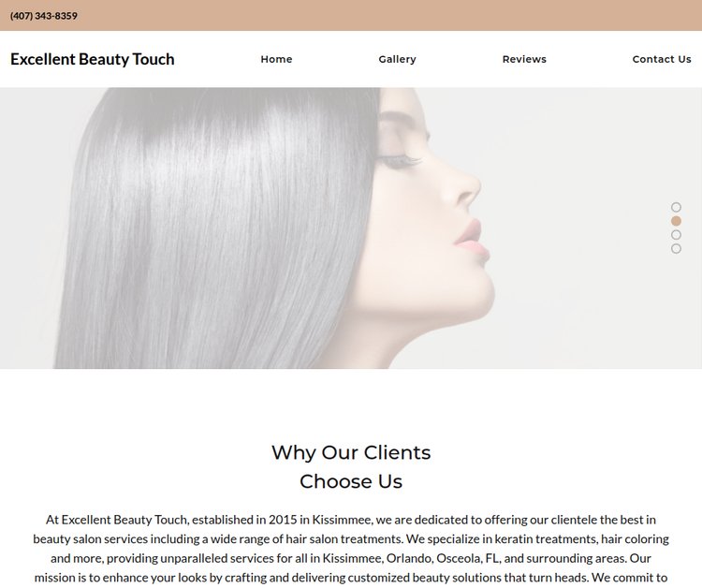Viewport: 702px width, 588px height.
Task: Call the phone number (407) 343-8359
Action: click(44, 16)
